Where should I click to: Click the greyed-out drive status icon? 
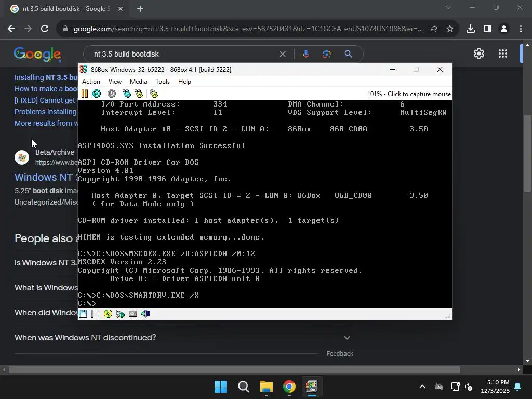(x=96, y=314)
